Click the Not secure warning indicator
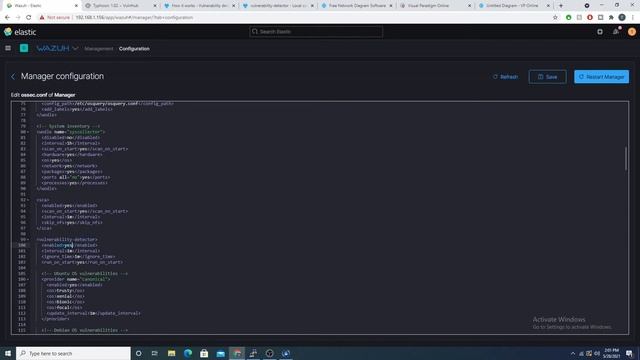 coord(55,18)
